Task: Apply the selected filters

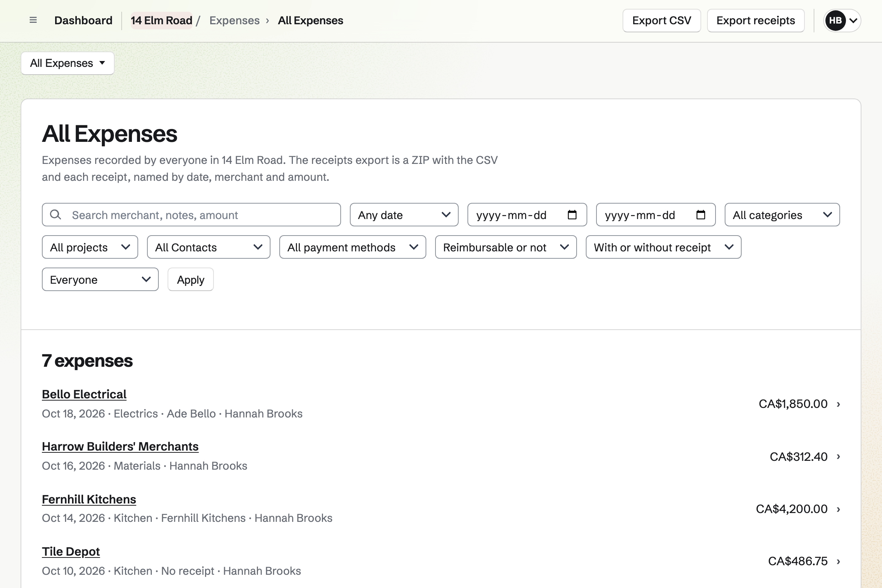Action: (190, 279)
